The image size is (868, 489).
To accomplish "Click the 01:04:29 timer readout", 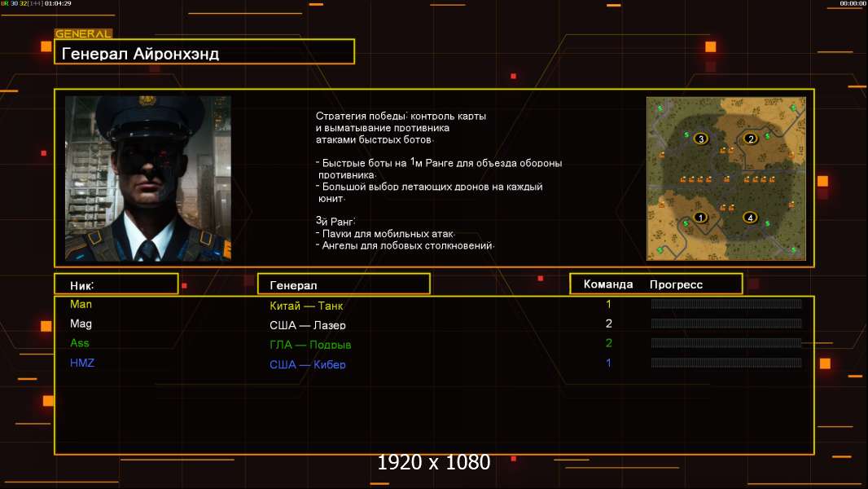I will point(58,3).
